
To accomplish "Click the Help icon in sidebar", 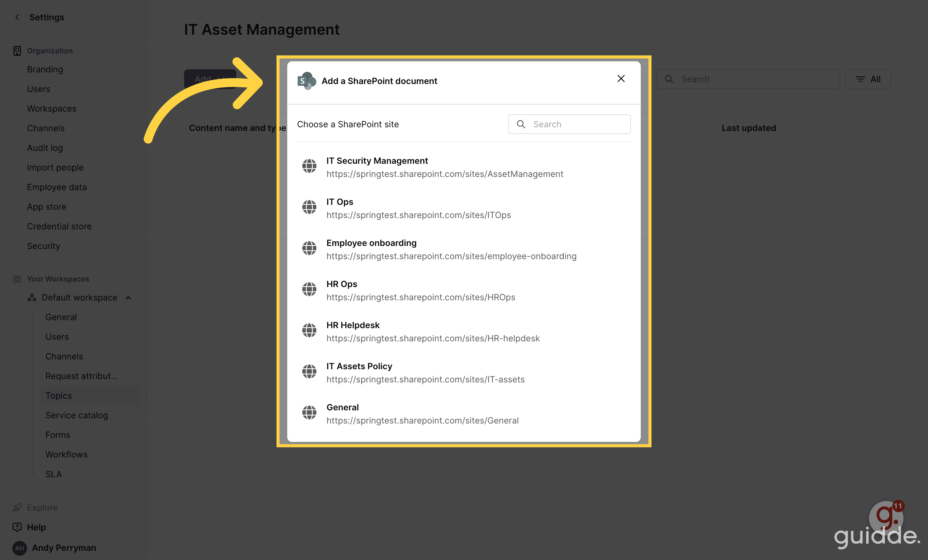I will (17, 527).
